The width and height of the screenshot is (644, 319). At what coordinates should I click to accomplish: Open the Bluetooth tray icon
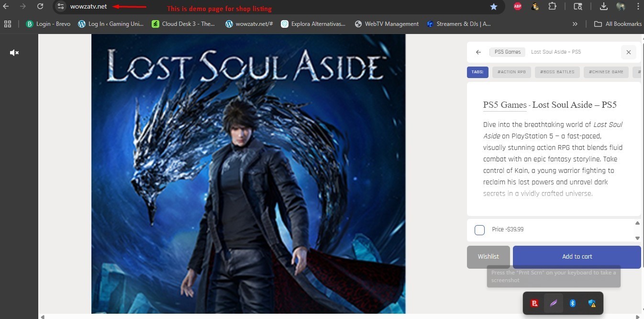pos(573,303)
